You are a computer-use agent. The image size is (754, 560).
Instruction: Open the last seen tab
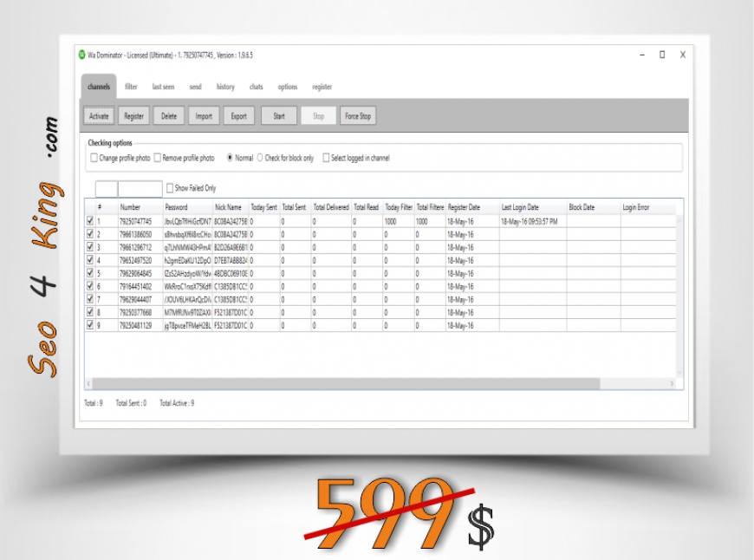click(163, 87)
